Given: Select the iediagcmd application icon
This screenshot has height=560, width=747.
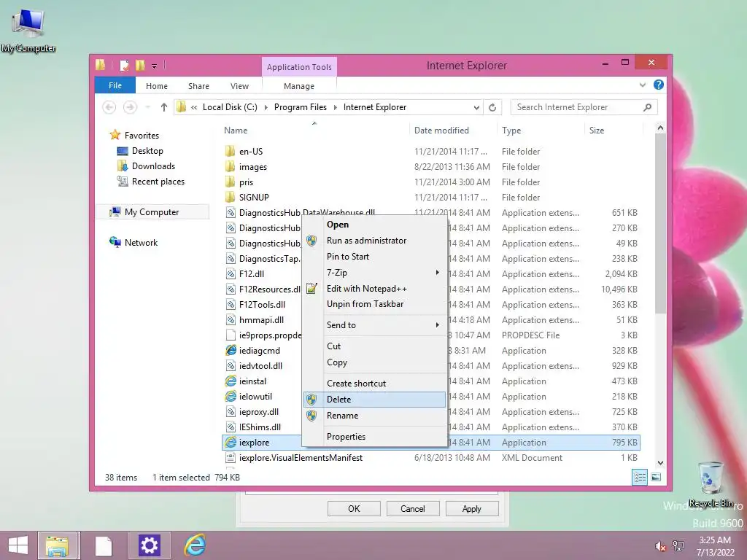Looking at the screenshot, I should point(231,351).
